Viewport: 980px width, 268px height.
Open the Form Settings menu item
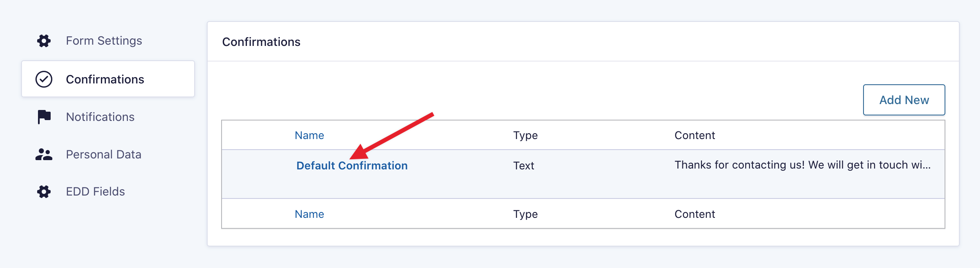pyautogui.click(x=104, y=41)
